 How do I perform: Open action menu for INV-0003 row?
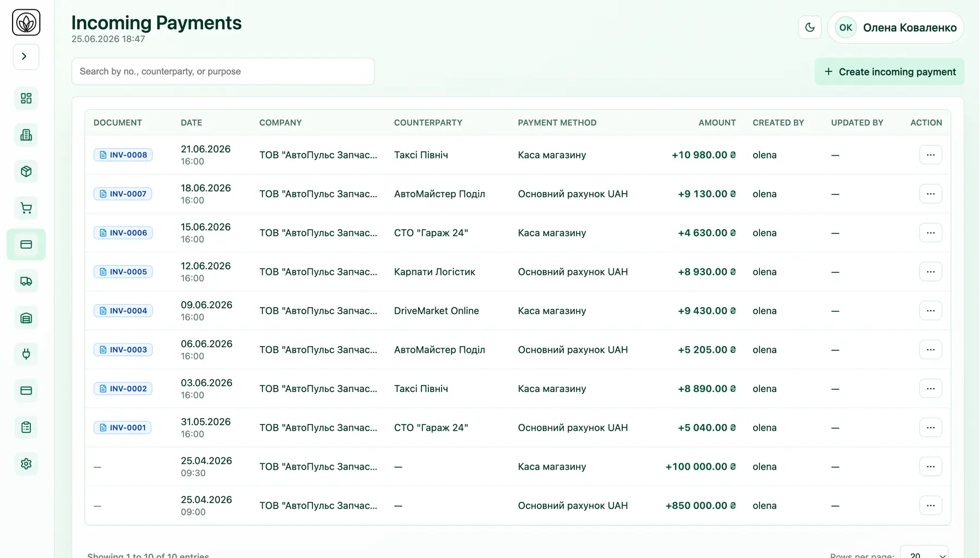(930, 349)
